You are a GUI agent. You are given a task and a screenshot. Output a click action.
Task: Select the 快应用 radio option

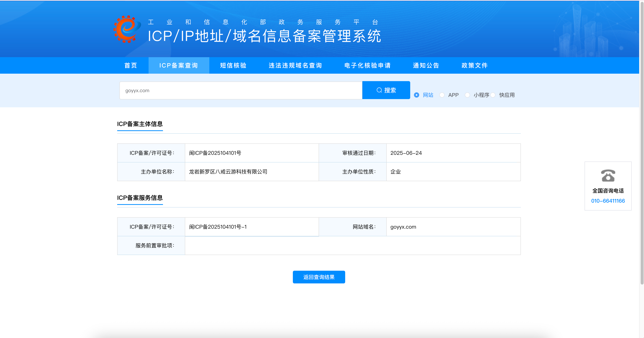pyautogui.click(x=493, y=95)
